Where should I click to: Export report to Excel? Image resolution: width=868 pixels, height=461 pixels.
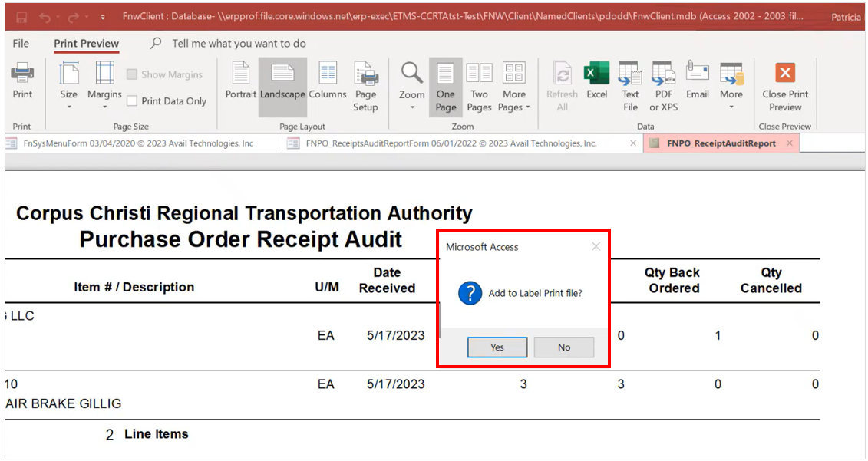click(x=596, y=81)
